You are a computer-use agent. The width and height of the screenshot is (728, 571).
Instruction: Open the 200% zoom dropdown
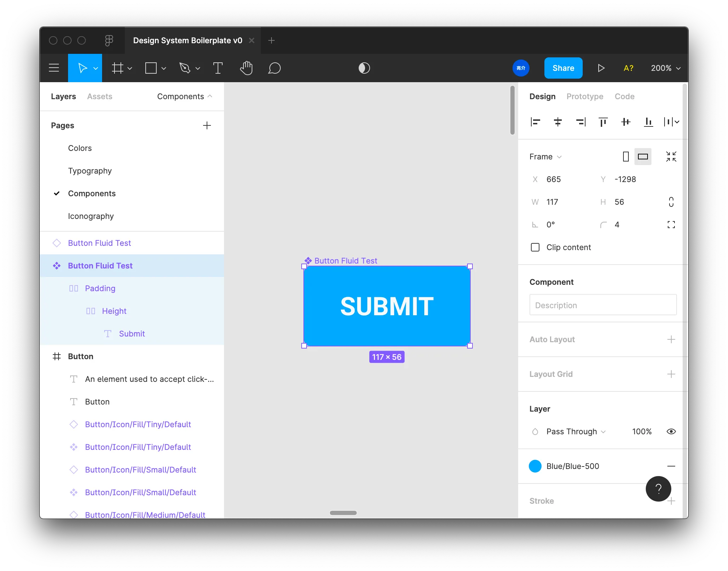click(x=666, y=68)
